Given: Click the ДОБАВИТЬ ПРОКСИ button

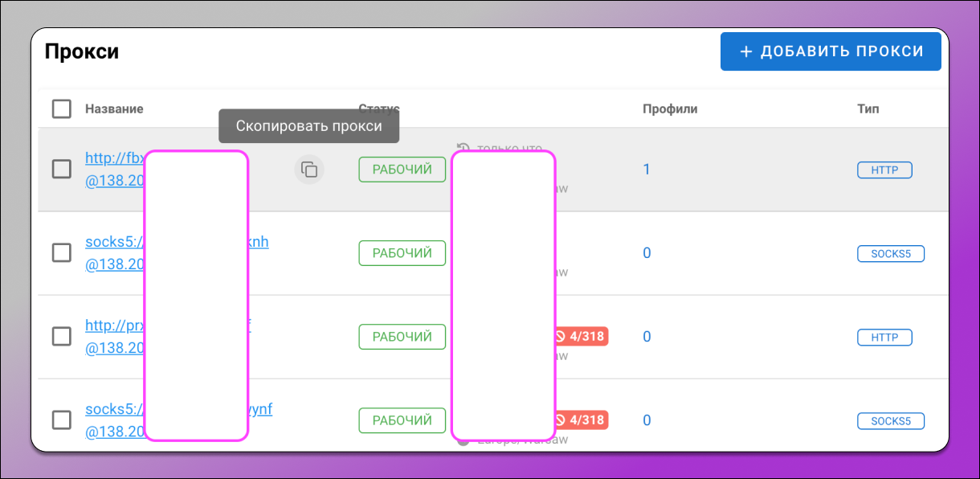Looking at the screenshot, I should coord(830,51).
